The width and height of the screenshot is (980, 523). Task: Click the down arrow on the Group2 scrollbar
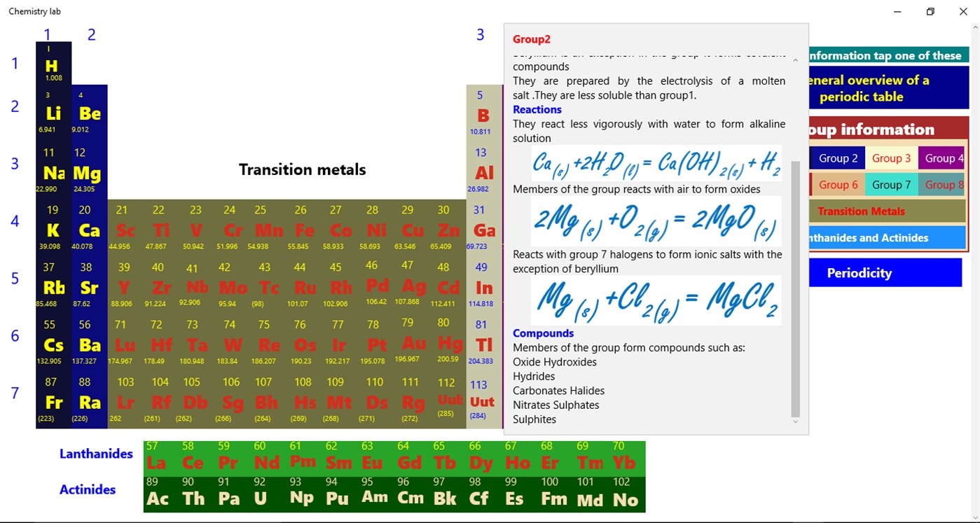click(795, 421)
